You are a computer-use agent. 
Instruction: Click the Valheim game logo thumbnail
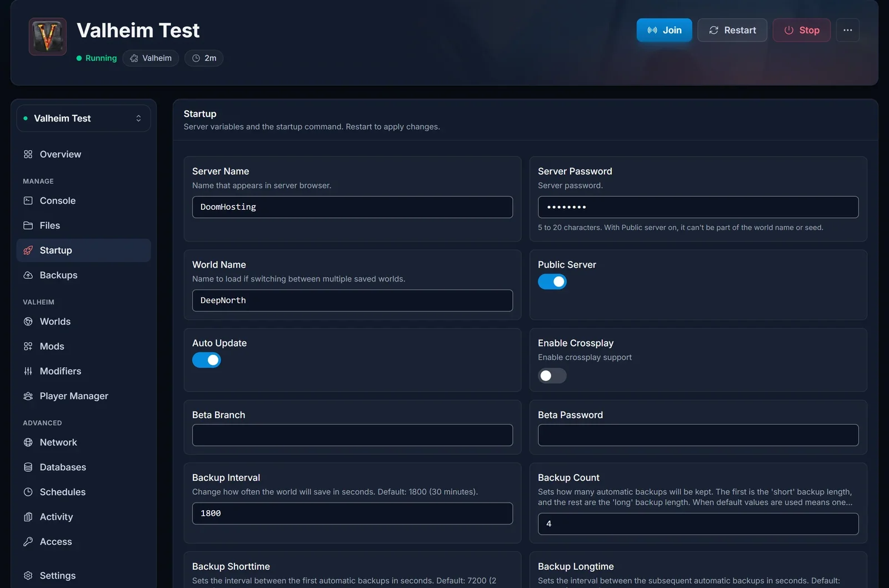tap(48, 37)
